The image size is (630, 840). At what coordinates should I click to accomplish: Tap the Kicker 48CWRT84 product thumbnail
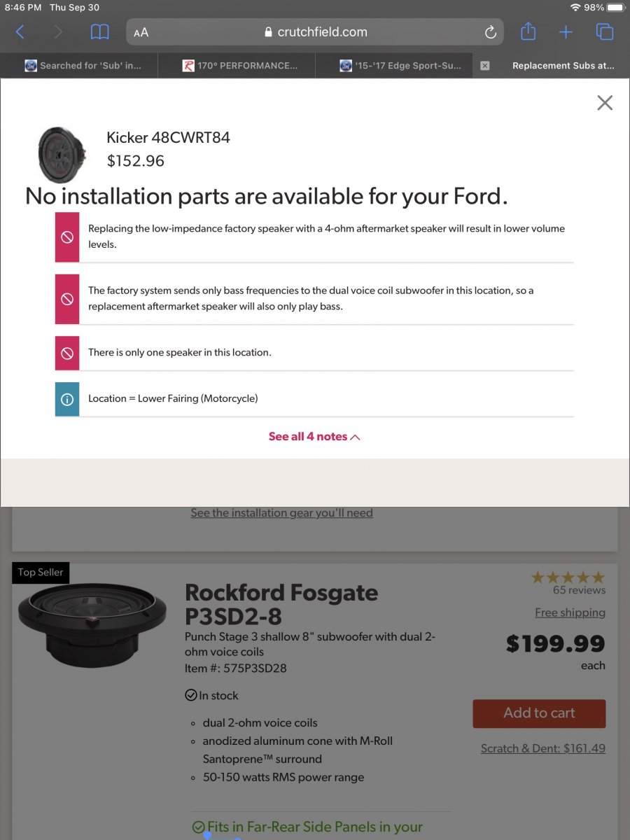pos(62,154)
